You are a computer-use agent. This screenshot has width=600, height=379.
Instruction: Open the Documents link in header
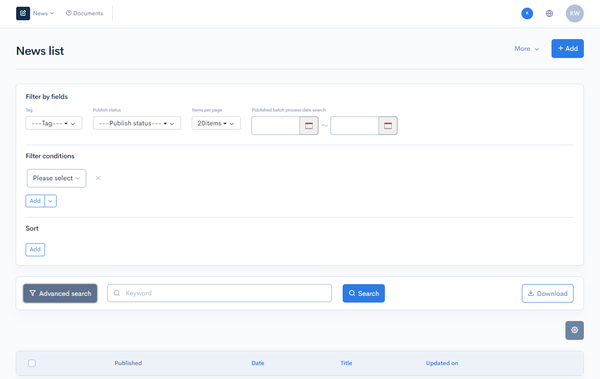[x=84, y=13]
